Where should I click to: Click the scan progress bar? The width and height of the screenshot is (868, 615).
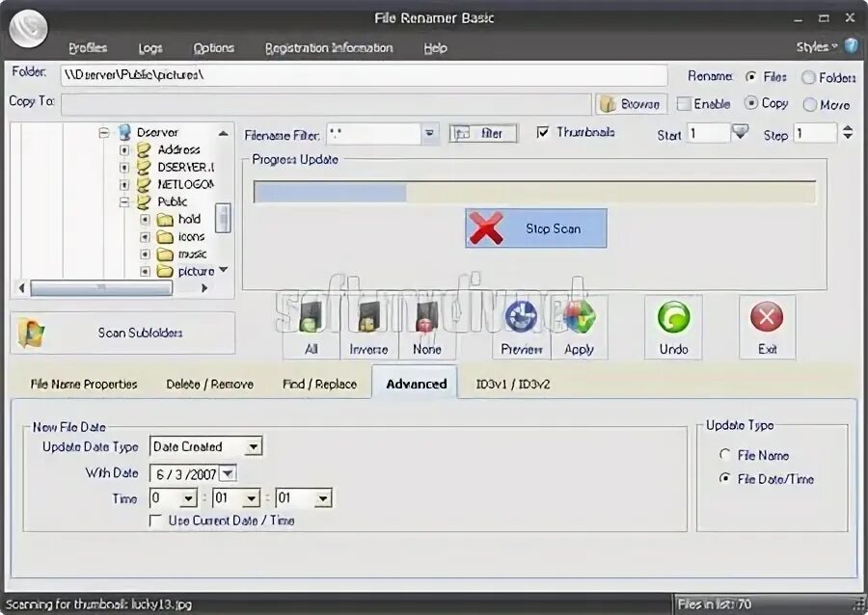pyautogui.click(x=534, y=193)
